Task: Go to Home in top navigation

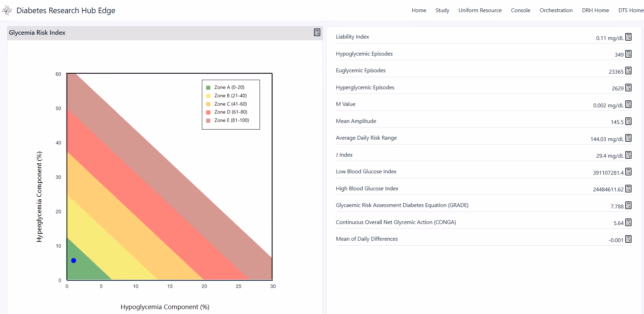Action: tap(419, 10)
